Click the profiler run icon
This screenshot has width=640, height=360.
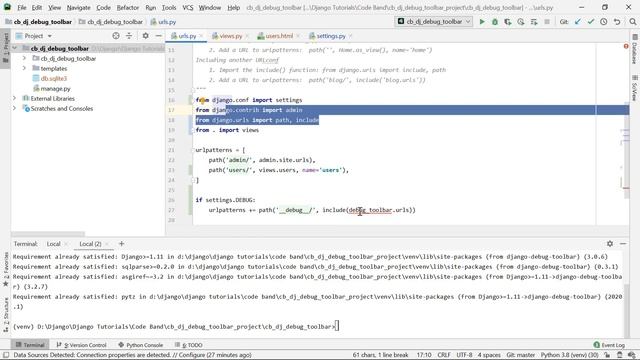(521, 22)
